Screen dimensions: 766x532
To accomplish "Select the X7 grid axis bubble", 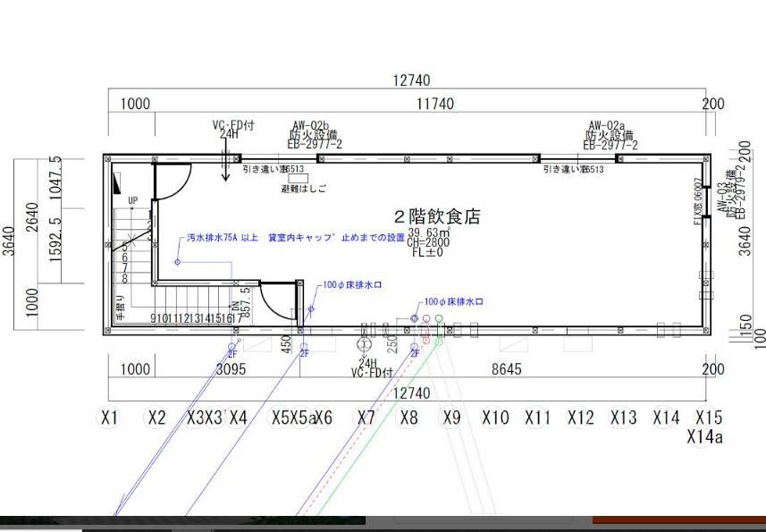I will coord(366,418).
